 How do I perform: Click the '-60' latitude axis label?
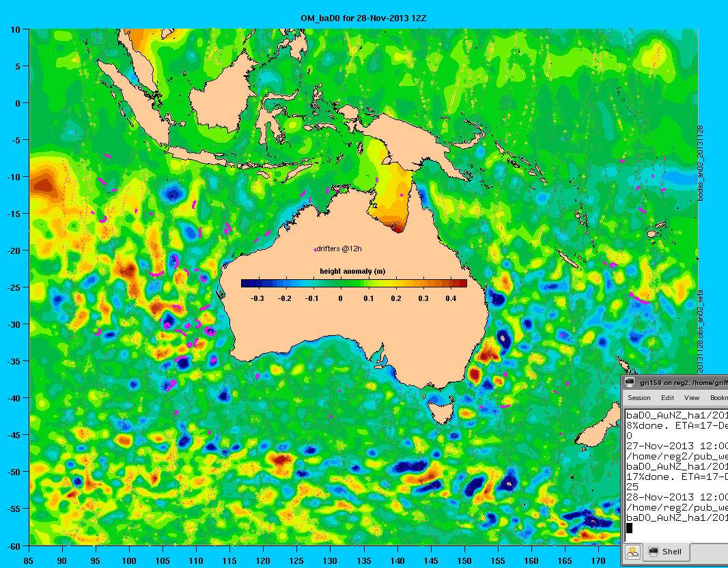(x=14, y=546)
